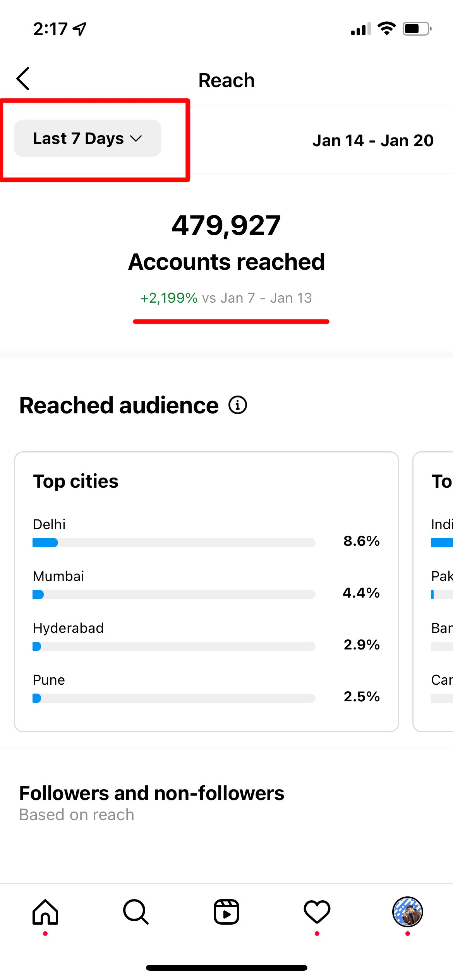Tap the Mumbai percentage bar

[174, 595]
